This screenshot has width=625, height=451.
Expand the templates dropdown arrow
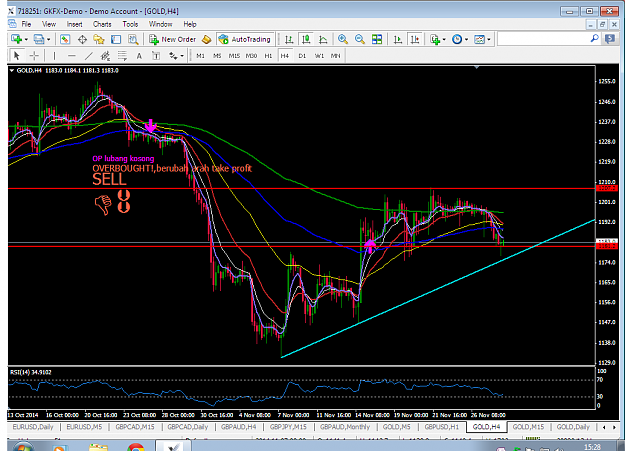pyautogui.click(x=489, y=39)
